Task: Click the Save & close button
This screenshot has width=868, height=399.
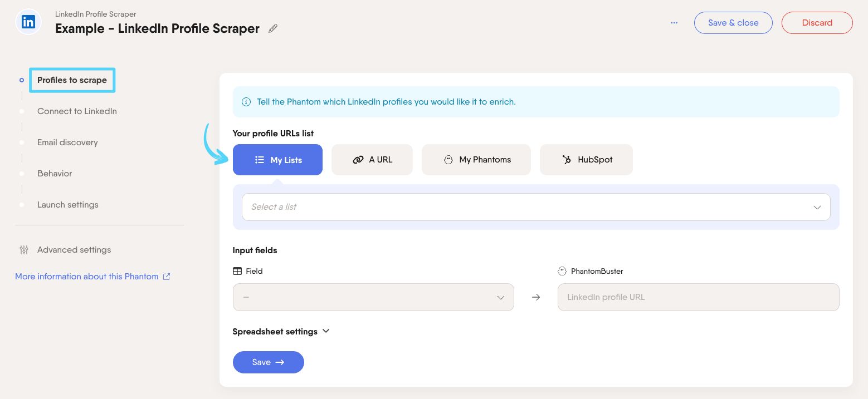Action: coord(733,23)
